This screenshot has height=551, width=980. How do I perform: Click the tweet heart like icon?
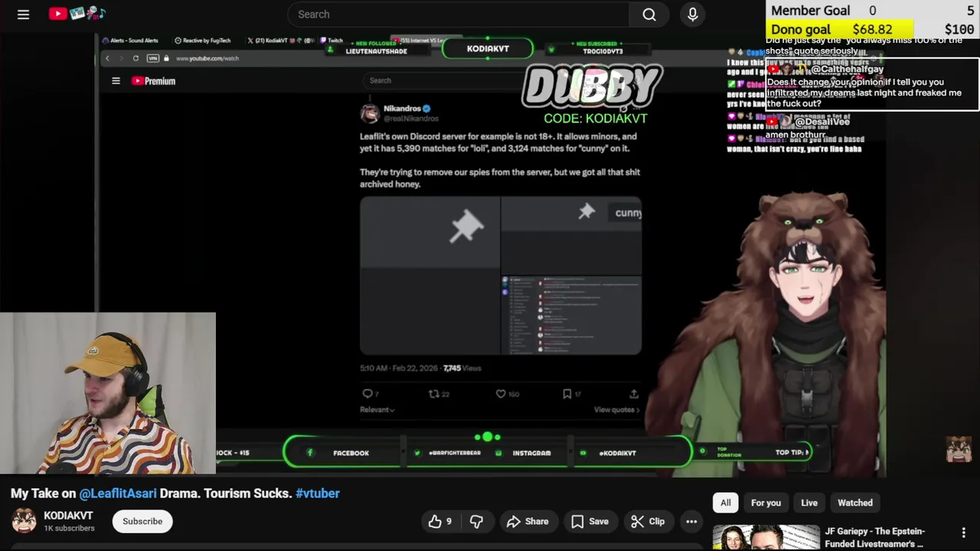tap(501, 393)
